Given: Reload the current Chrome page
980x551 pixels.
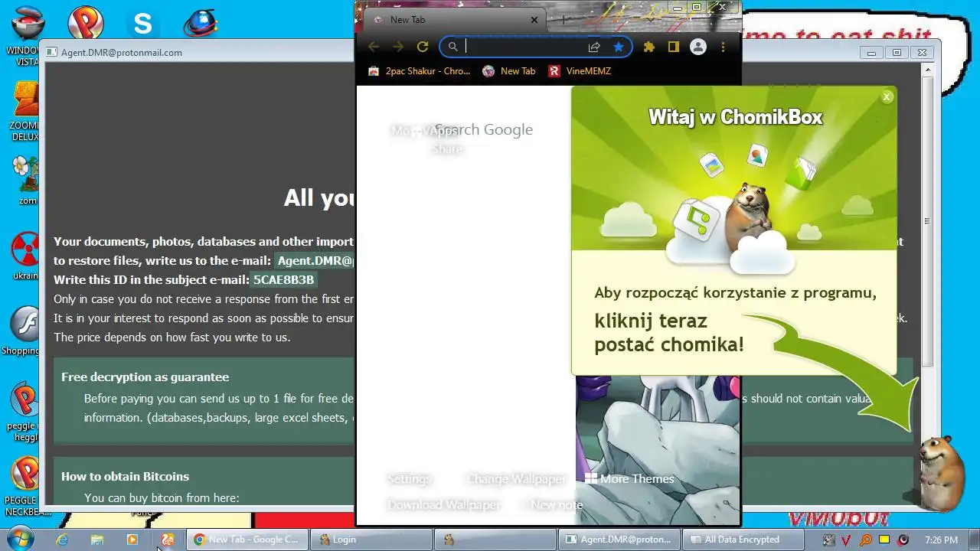Looking at the screenshot, I should point(422,47).
